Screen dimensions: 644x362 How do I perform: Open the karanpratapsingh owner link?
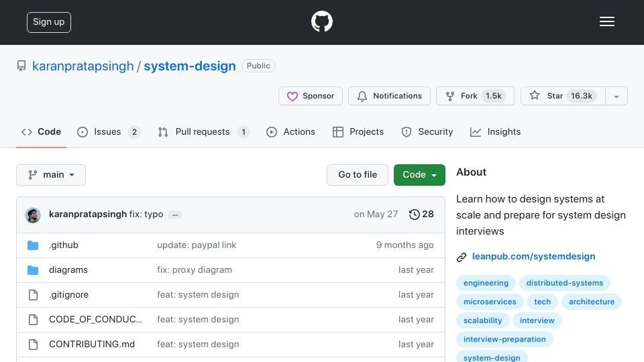tap(83, 66)
